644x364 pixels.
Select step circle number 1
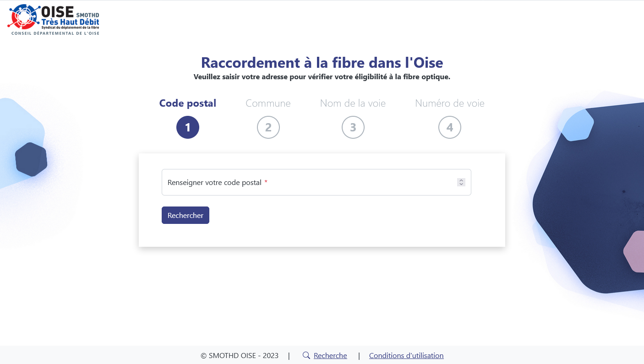click(188, 127)
